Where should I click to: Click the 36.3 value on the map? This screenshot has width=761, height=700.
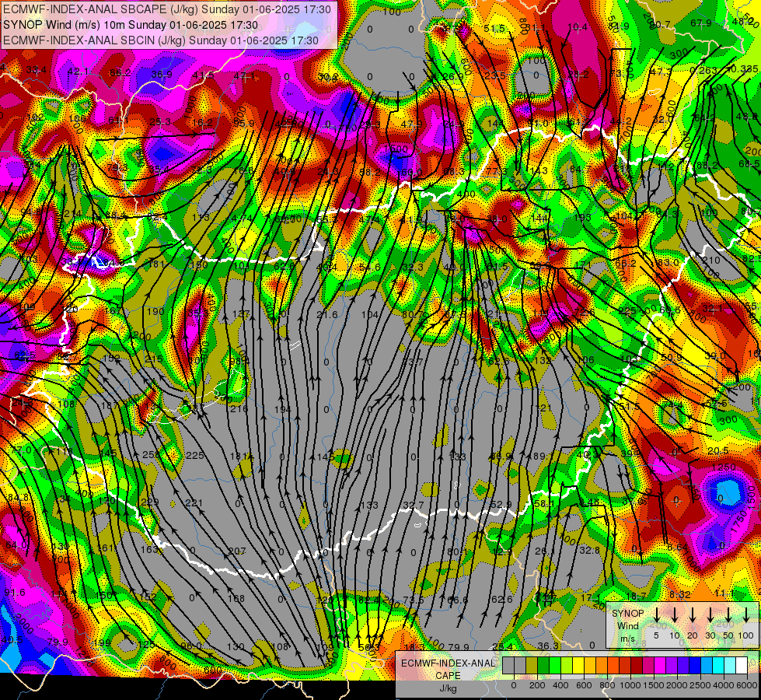[548, 646]
